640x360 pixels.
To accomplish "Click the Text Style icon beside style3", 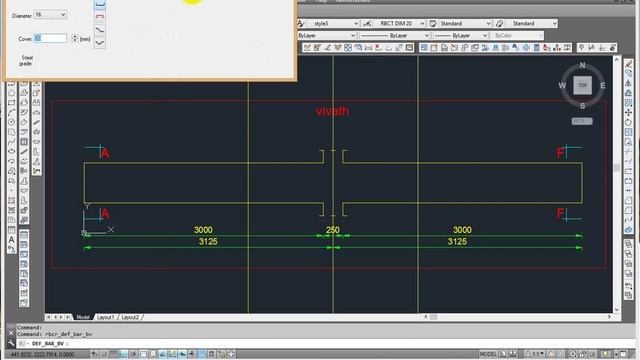I will [x=301, y=24].
